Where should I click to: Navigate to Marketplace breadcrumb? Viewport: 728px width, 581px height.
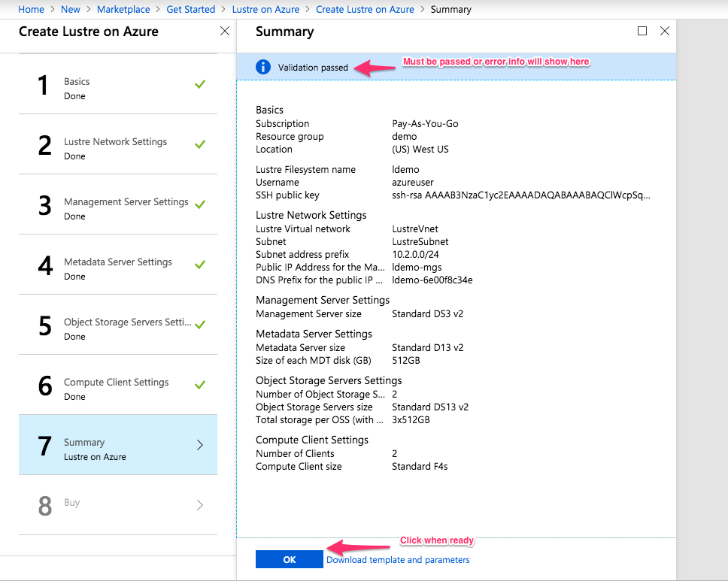[123, 9]
